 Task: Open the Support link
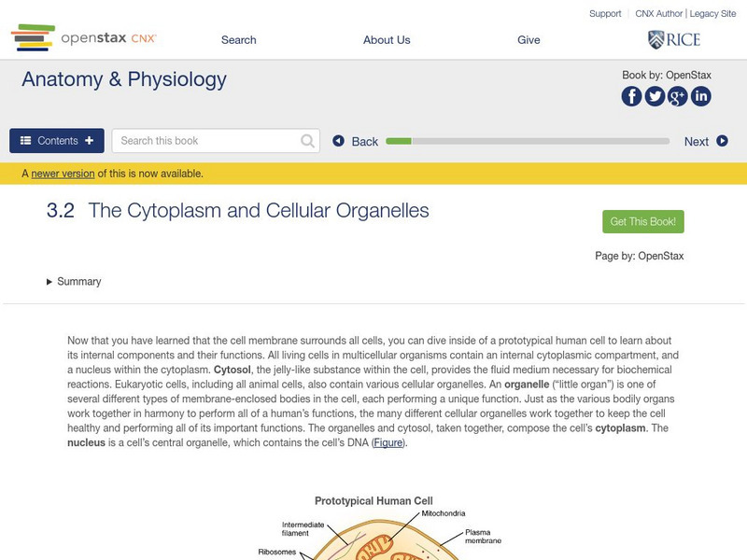point(605,14)
